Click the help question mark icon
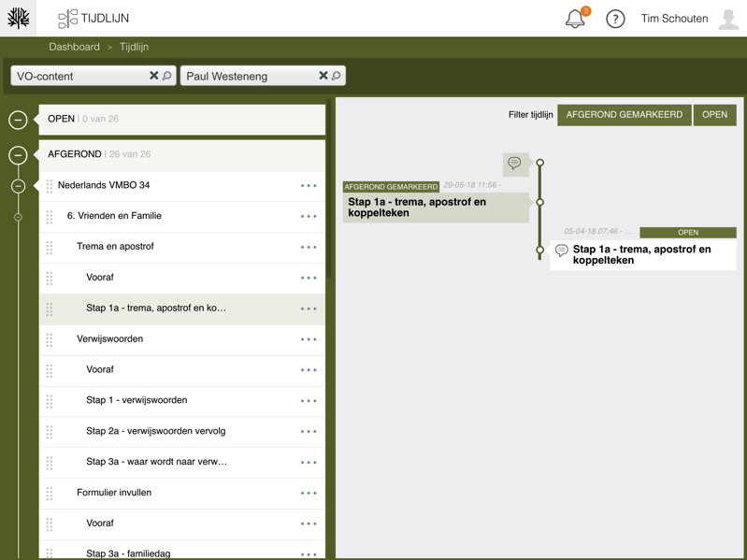The image size is (747, 560). 615,19
